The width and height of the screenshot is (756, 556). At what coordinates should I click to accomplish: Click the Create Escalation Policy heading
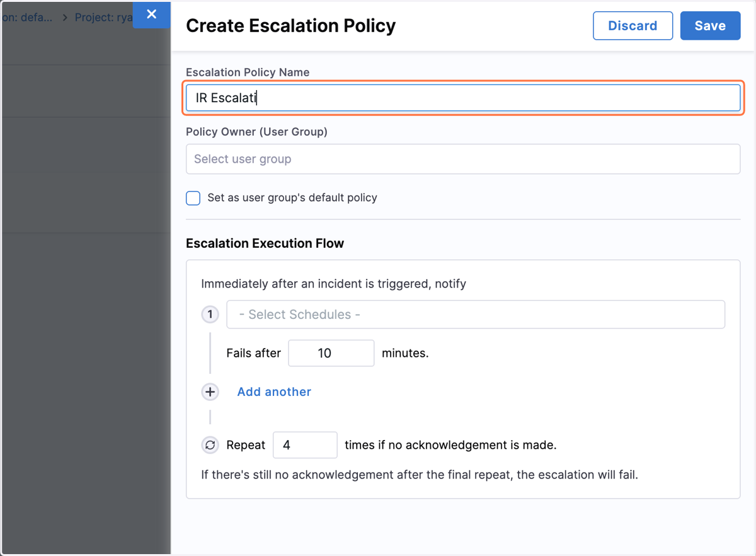pos(291,26)
